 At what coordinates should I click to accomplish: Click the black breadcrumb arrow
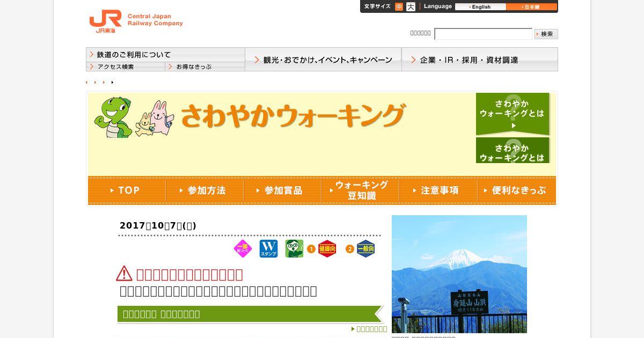click(112, 82)
